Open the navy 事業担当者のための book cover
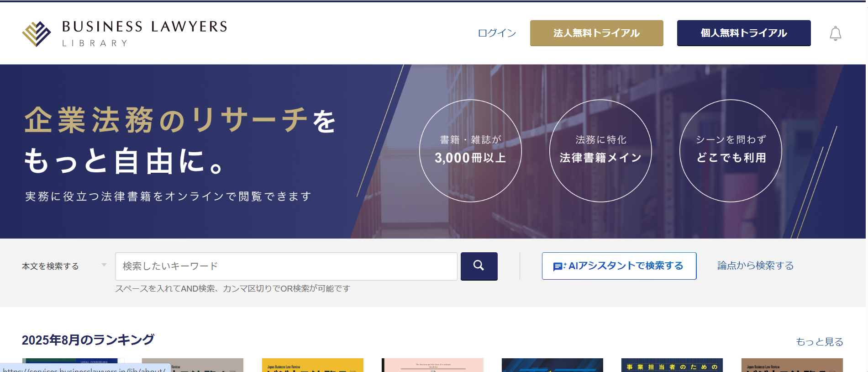This screenshot has width=868, height=372. coord(672,365)
